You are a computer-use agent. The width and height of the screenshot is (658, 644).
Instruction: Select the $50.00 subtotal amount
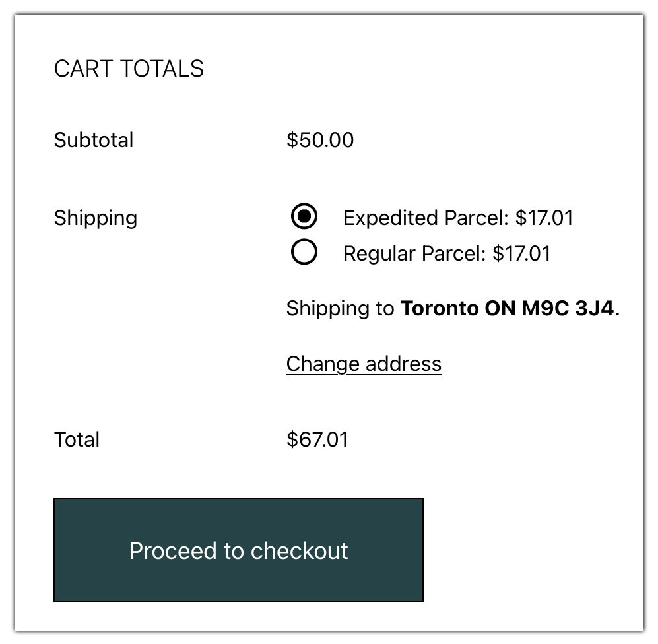pos(319,140)
